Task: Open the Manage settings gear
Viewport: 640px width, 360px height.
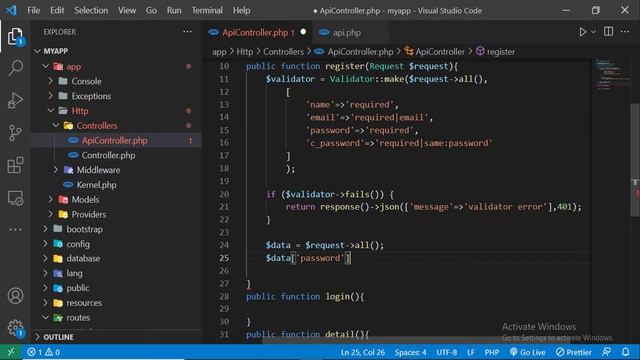Action: coord(15,328)
